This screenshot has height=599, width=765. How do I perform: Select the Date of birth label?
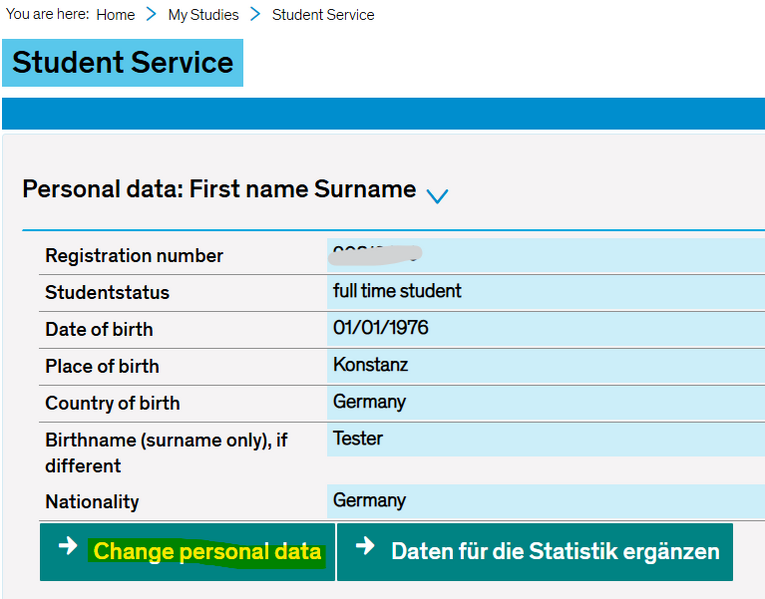click(x=99, y=329)
